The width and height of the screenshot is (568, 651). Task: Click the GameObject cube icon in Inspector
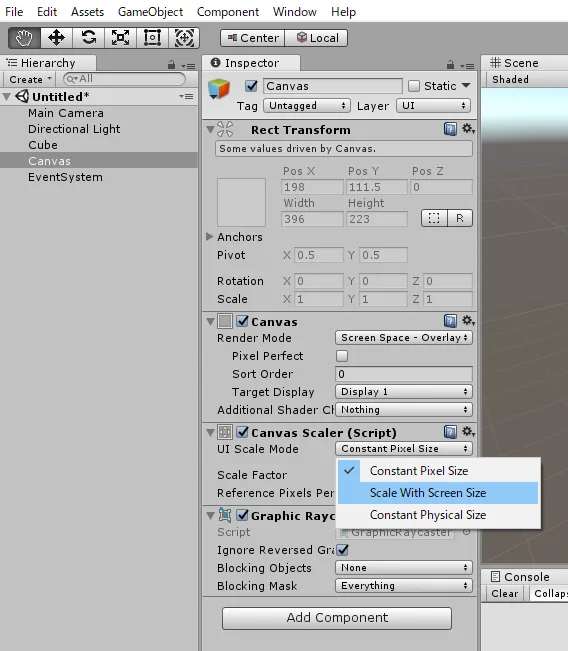(x=219, y=88)
